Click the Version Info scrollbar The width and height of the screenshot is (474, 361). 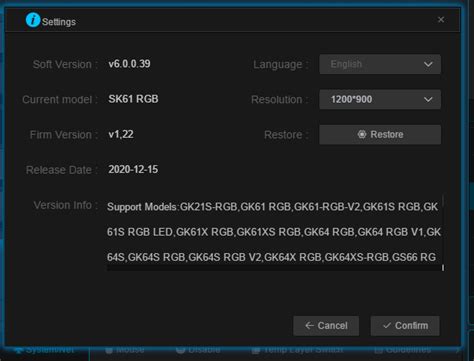coord(443,232)
